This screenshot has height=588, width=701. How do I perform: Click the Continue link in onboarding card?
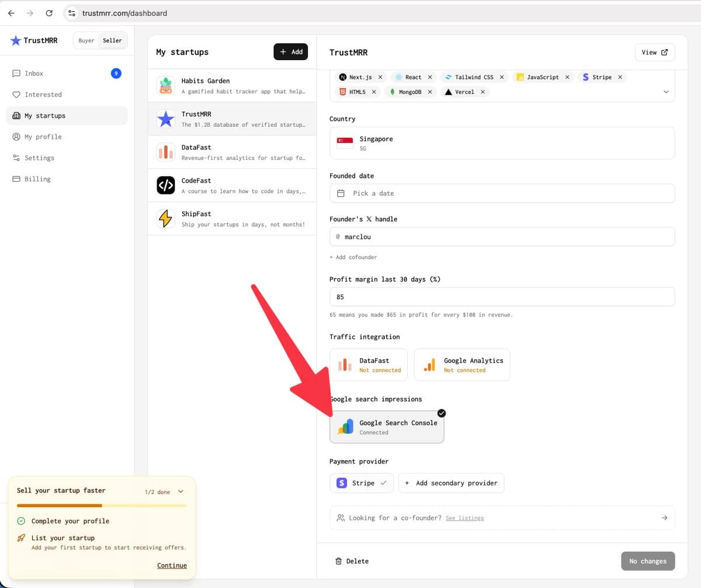coord(172,565)
